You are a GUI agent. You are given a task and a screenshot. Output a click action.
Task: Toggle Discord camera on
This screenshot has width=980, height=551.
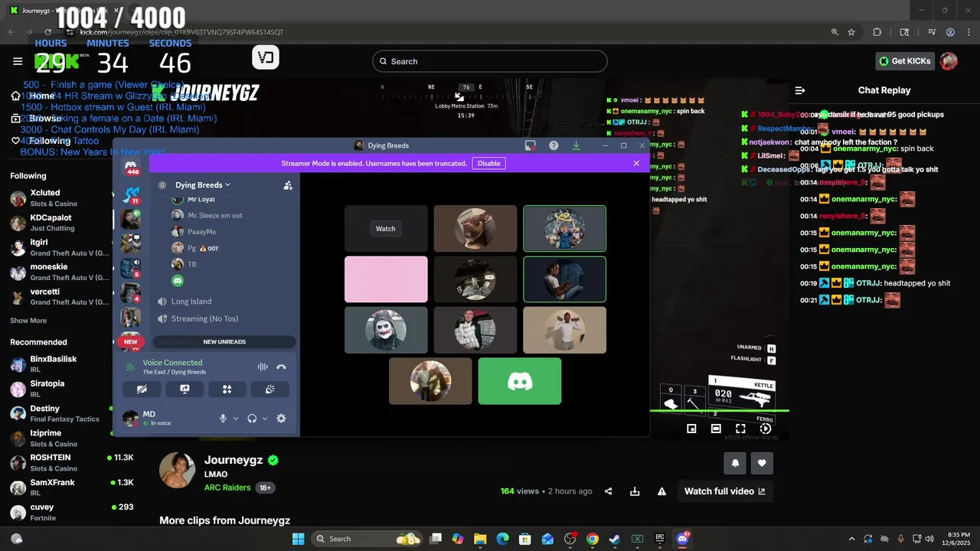142,389
